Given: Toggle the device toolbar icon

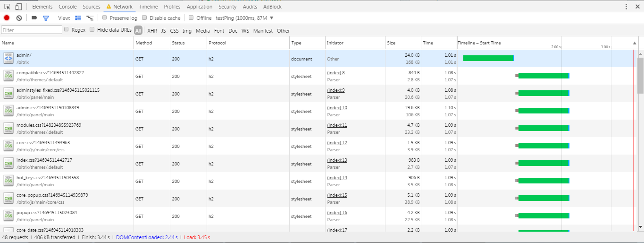Looking at the screenshot, I should (18, 7).
